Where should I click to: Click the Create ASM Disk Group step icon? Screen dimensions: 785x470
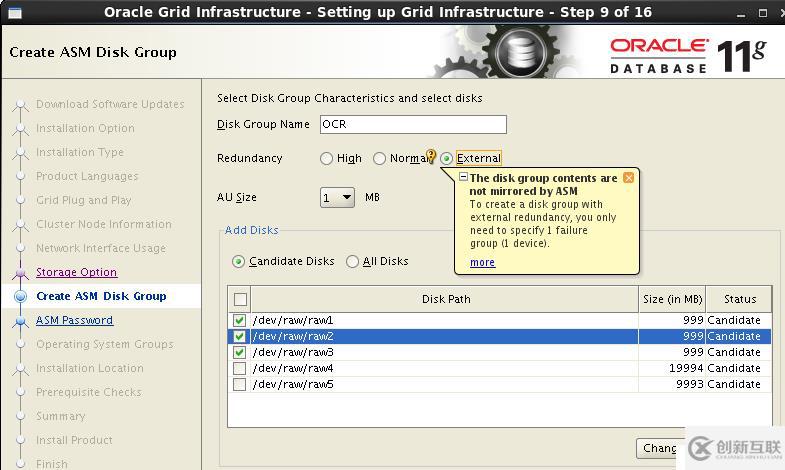20,296
